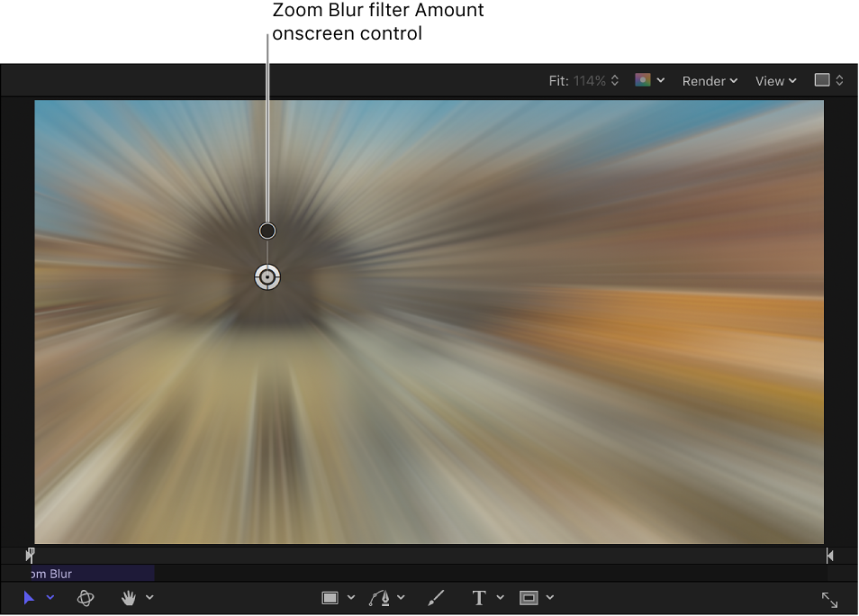Expand the Select tool's chevron options

pyautogui.click(x=50, y=597)
